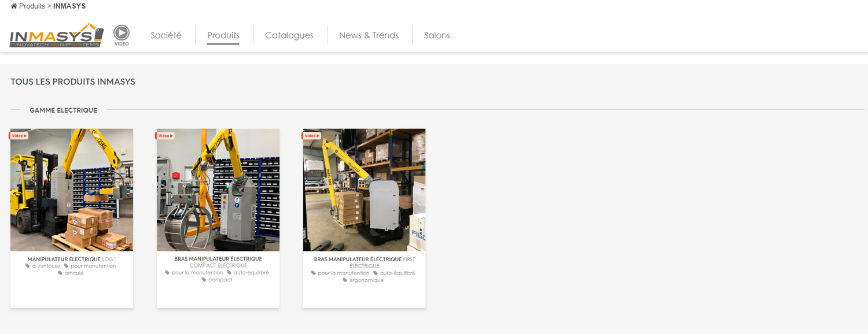Image resolution: width=868 pixels, height=334 pixels.
Task: Click the Manipulateur Électrique LOG1 title
Action: pos(72,259)
